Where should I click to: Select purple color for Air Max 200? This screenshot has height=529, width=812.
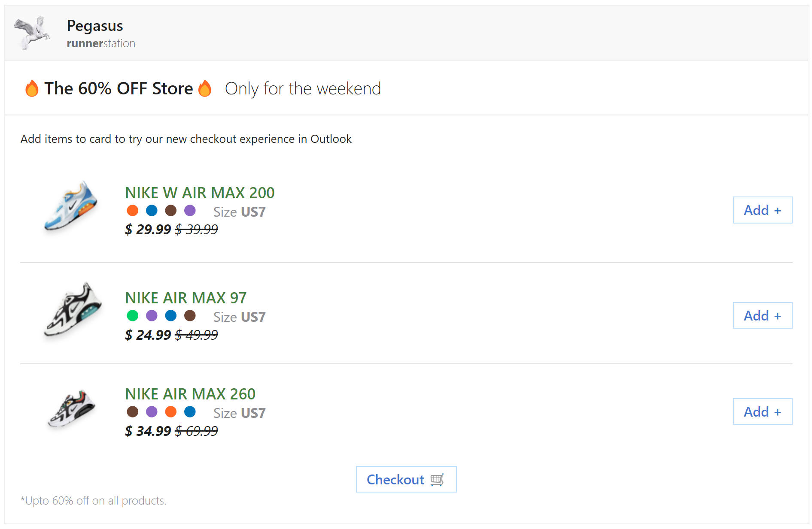[x=190, y=211]
